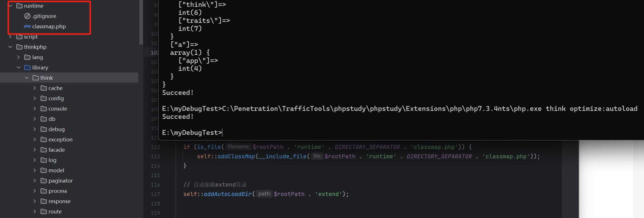Click the php icon beside classmap.php
The image size is (644, 218).
(x=27, y=26)
